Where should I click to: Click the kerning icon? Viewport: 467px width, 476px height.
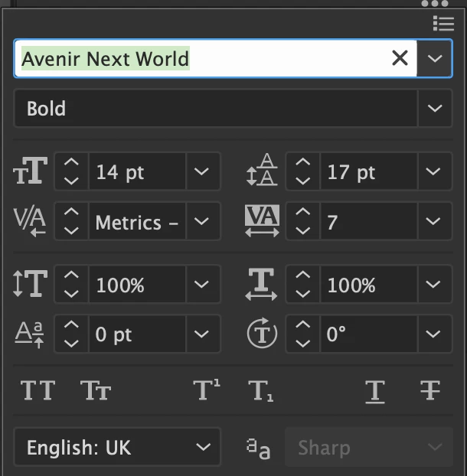point(30,222)
